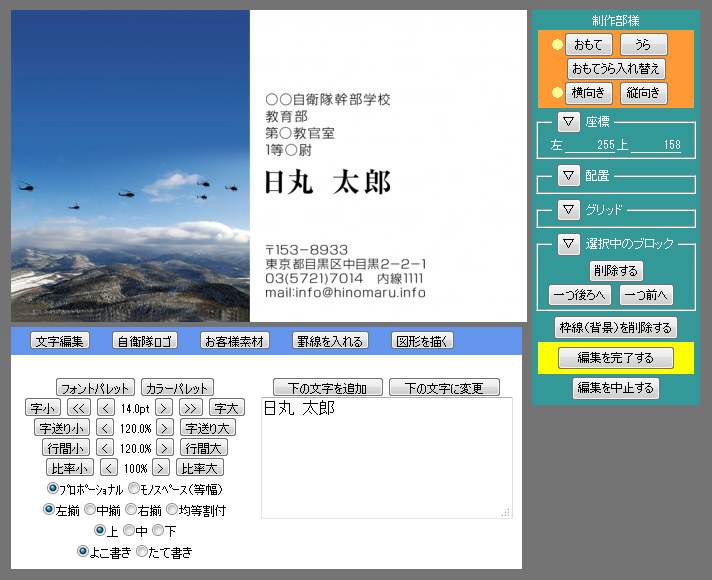The width and height of the screenshot is (712, 580).
Task: Decrease font size by one step (<)
Action: 106,407
